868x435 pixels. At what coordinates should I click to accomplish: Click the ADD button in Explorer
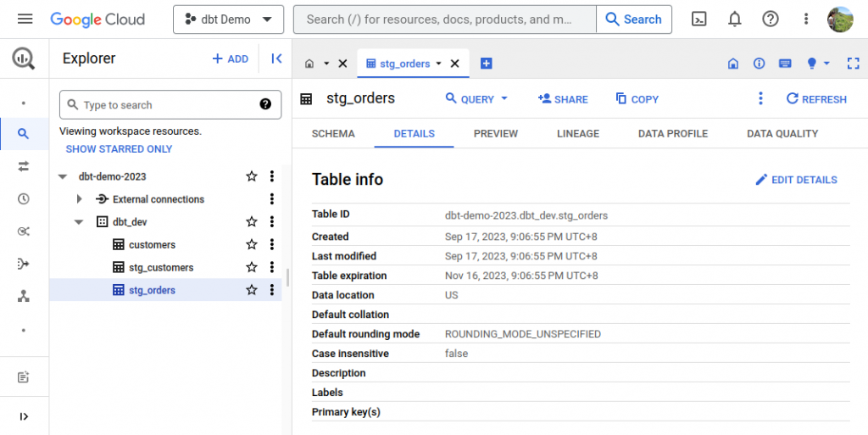click(231, 59)
